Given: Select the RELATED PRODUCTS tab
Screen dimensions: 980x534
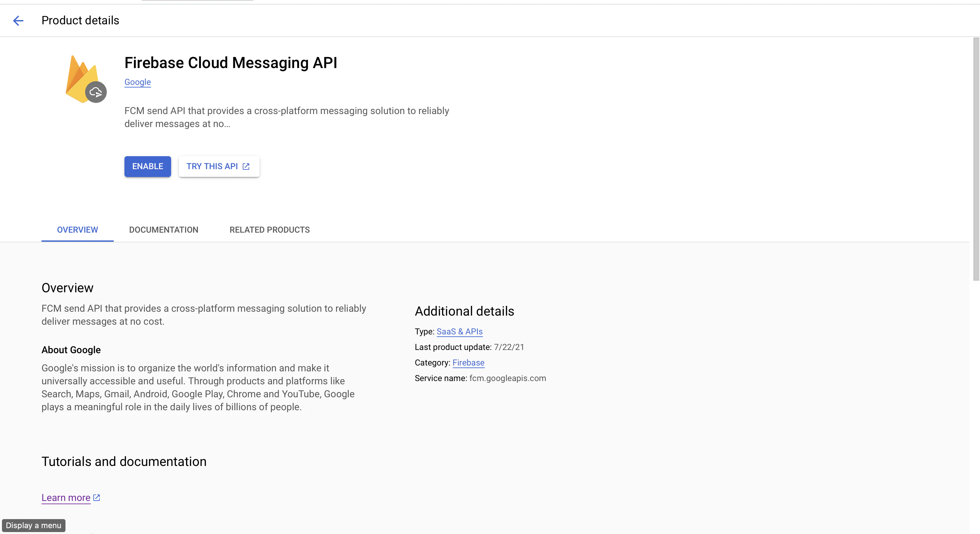Looking at the screenshot, I should (269, 230).
